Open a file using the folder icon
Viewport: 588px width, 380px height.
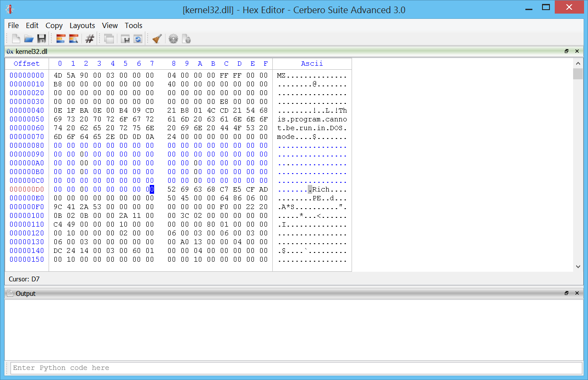click(29, 39)
